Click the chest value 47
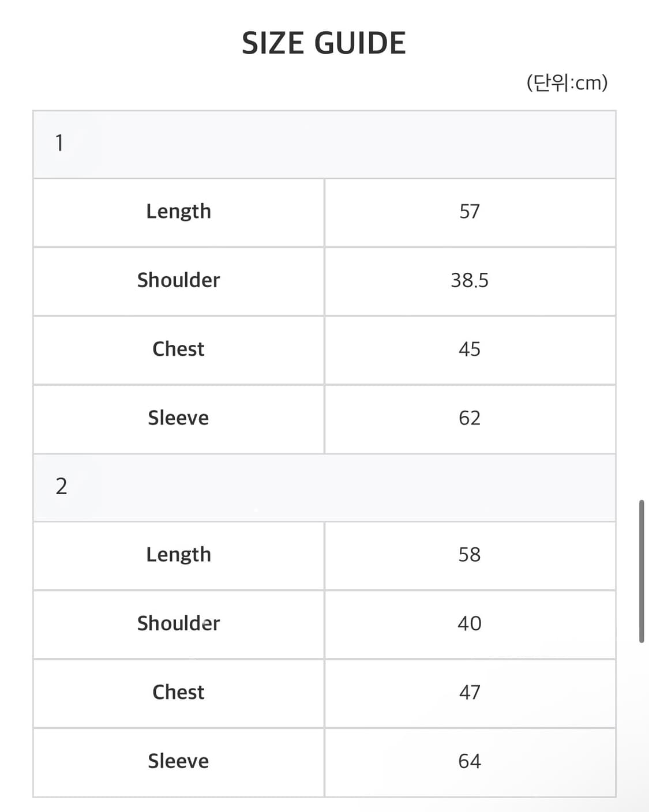649x812 pixels. click(469, 692)
